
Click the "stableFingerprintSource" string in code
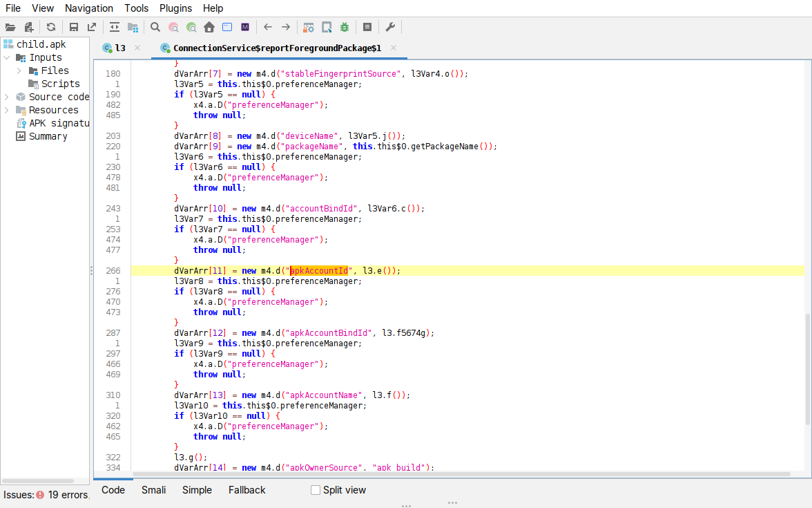click(x=341, y=73)
